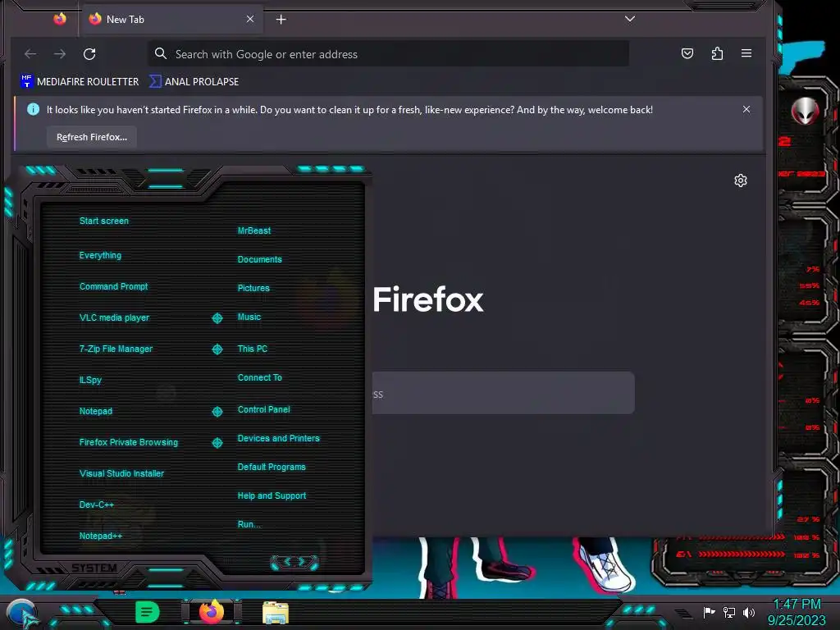
Task: Launch Notepad++ from start menu
Action: tap(101, 536)
